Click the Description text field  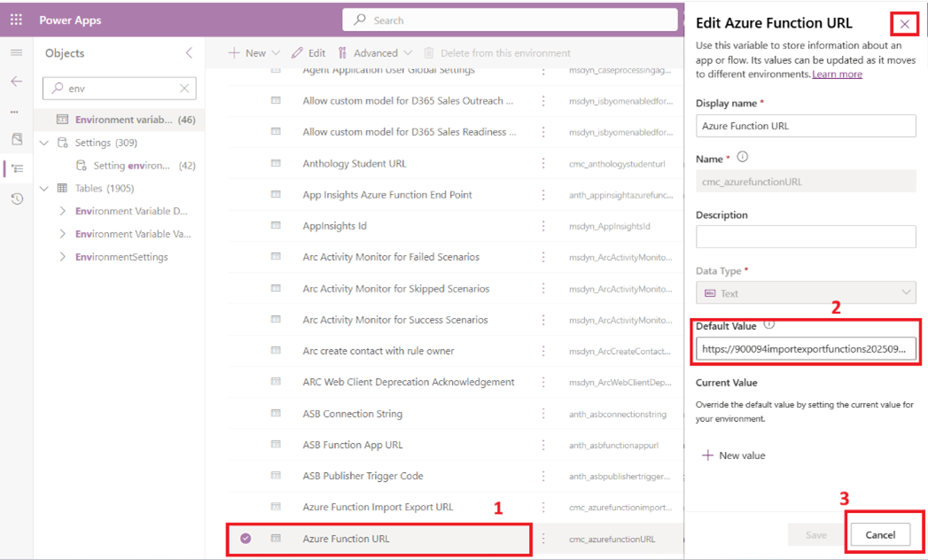point(805,237)
